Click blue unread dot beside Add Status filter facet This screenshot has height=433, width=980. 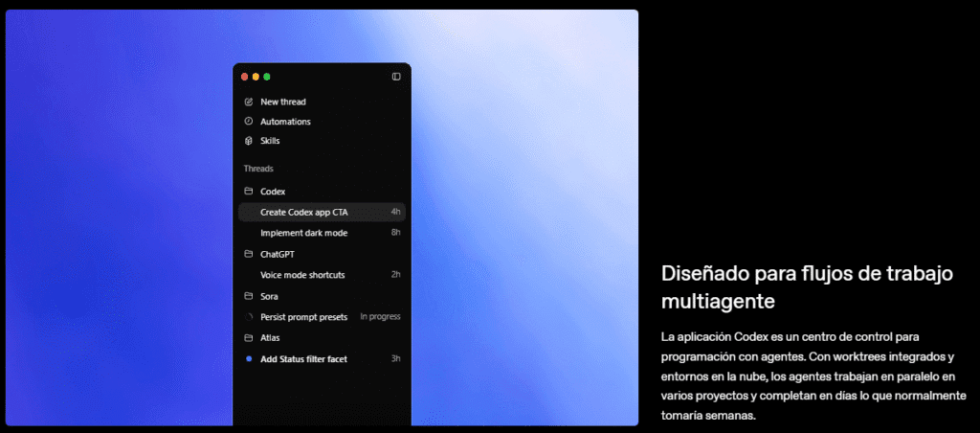point(249,359)
